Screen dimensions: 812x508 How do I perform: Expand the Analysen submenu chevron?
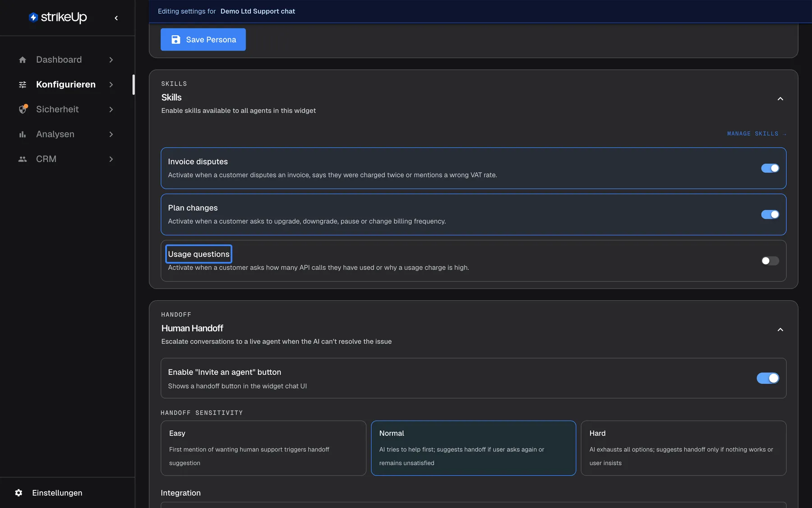(111, 134)
